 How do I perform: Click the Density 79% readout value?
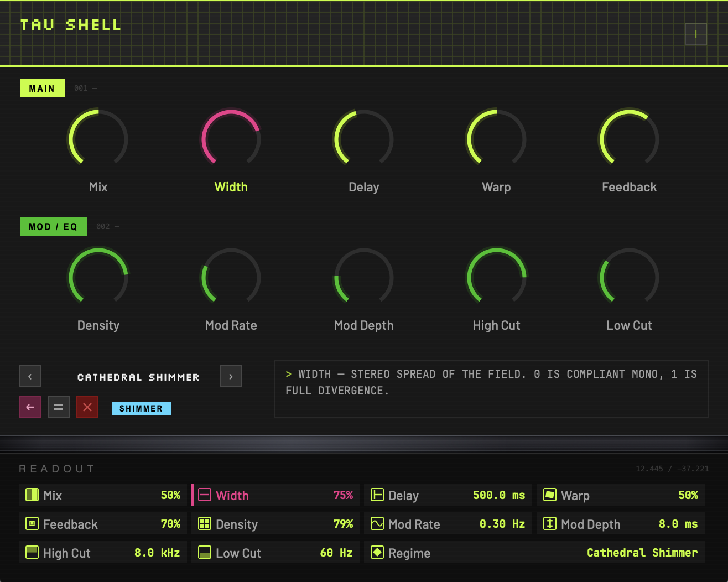[x=343, y=524]
